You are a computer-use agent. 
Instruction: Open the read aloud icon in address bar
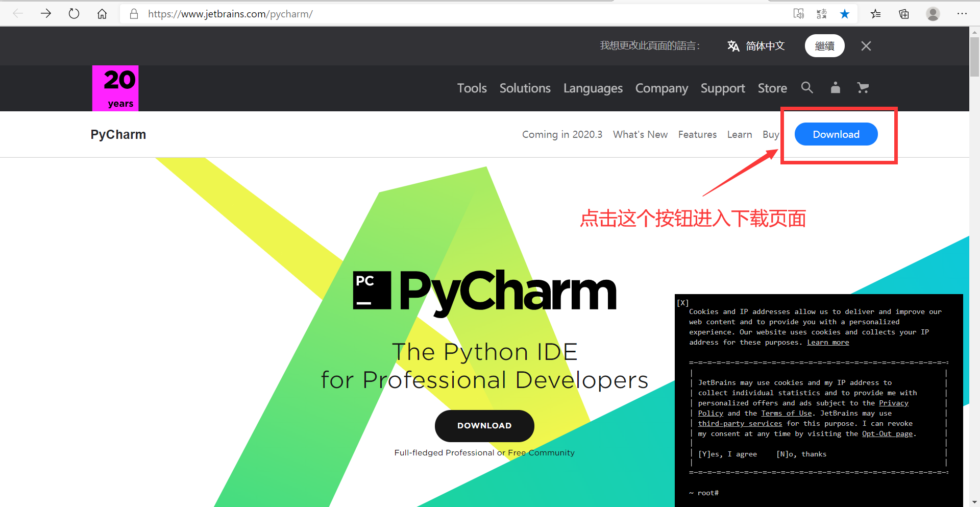click(x=799, y=14)
